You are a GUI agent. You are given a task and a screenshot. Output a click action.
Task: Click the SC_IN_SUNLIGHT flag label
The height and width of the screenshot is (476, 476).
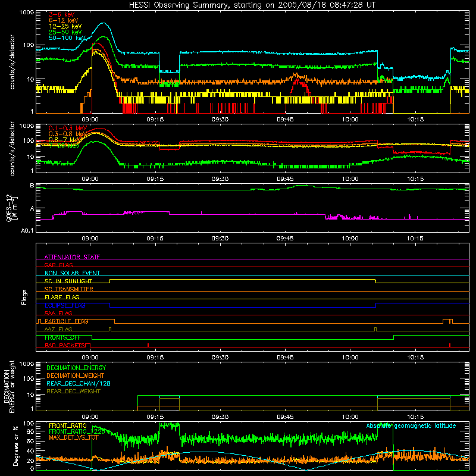(68, 281)
